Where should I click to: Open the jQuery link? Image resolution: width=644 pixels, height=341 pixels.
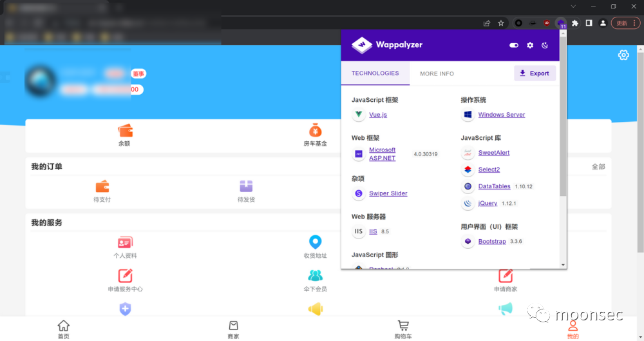488,203
